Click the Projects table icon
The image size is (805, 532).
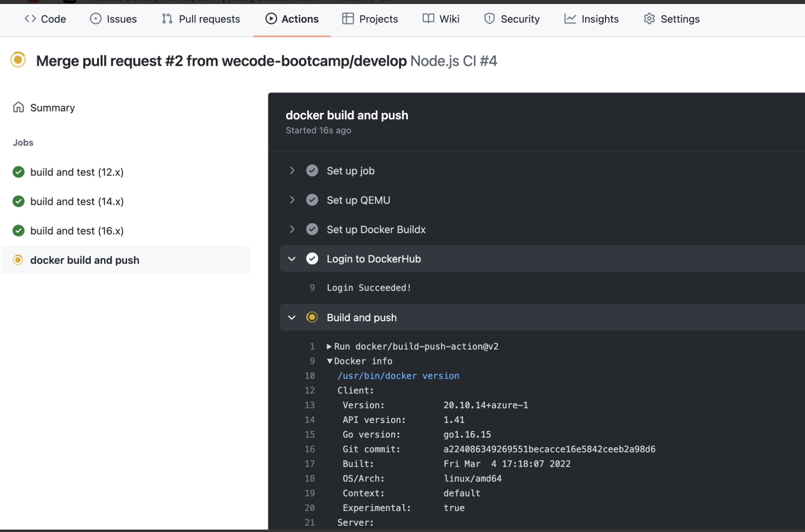click(x=348, y=19)
